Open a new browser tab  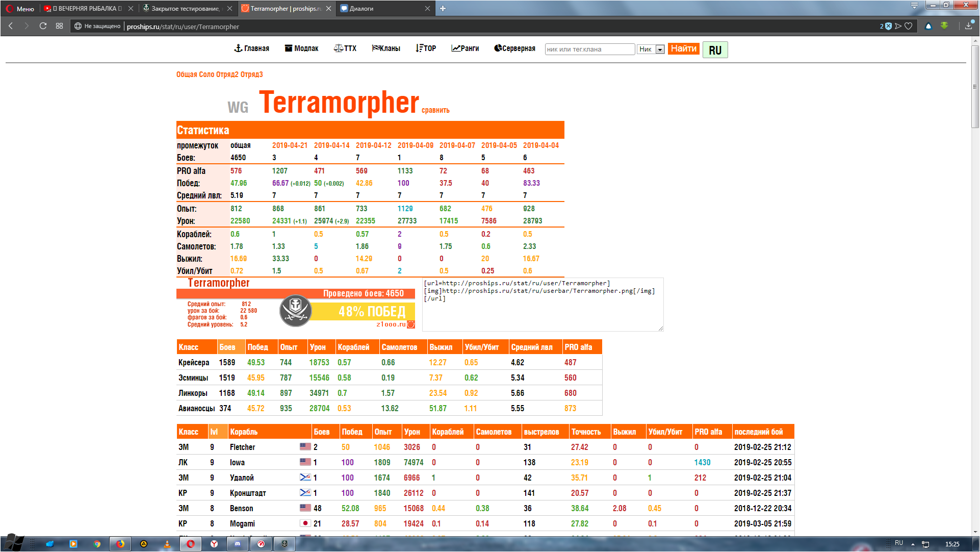(x=443, y=8)
